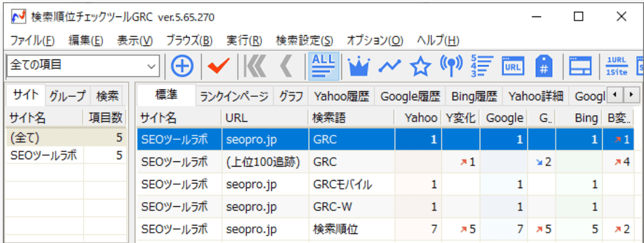Click the star favorites icon
Screen dimensions: 644x243
click(420, 66)
